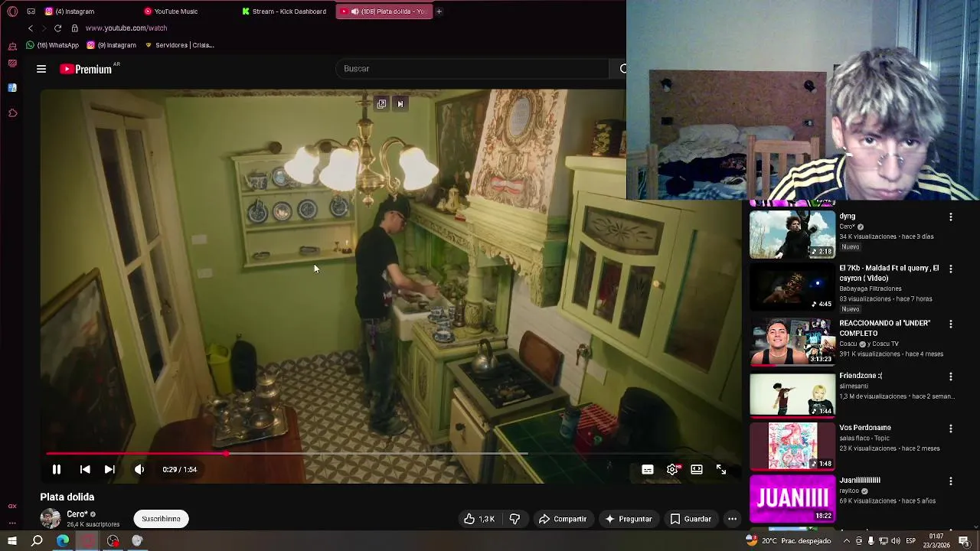Viewport: 980px width, 551px height.
Task: Go back in browser history
Action: [31, 28]
